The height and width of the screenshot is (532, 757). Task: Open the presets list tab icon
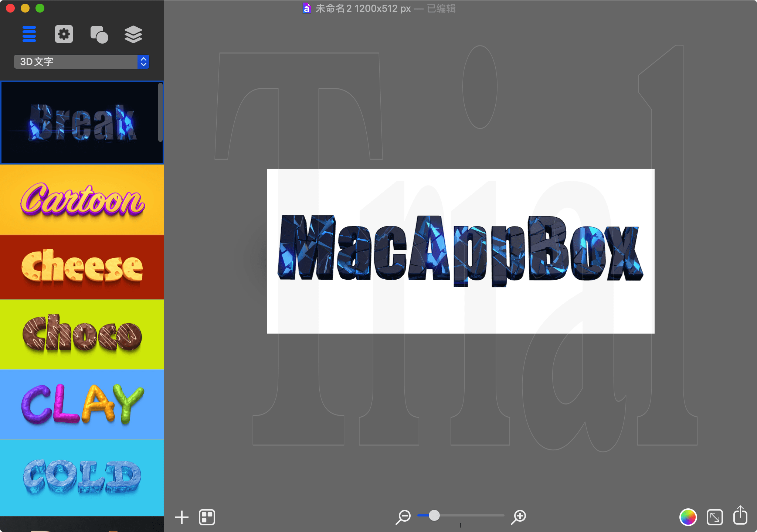coord(29,34)
